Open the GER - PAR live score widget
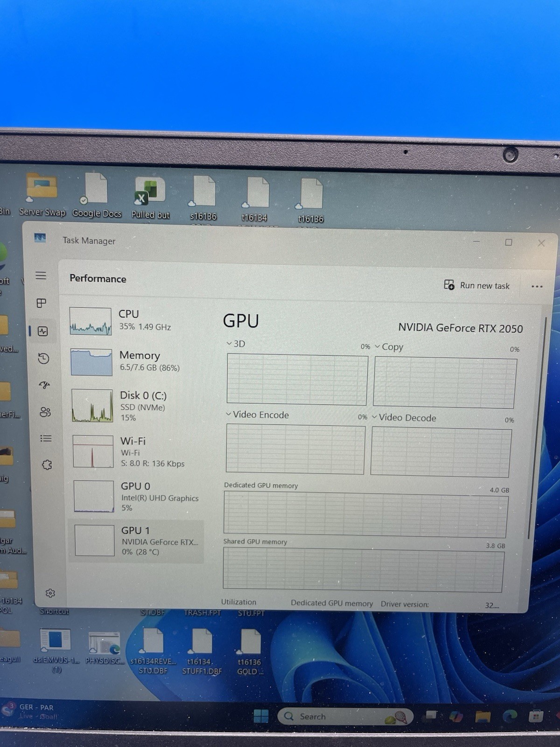The height and width of the screenshot is (747, 560). click(x=30, y=712)
